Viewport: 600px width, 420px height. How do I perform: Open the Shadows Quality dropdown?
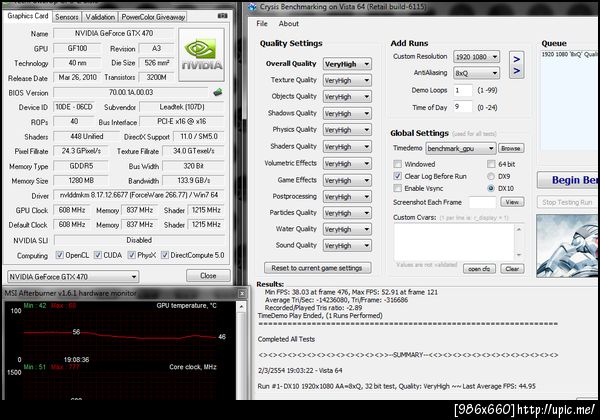tap(347, 114)
